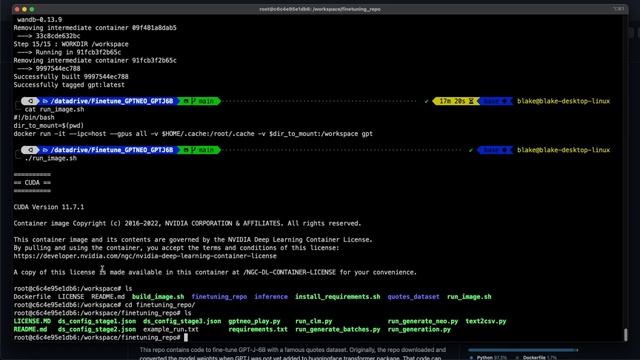The width and height of the screenshot is (640, 360).
Task: Click 'LICENSE.MD' file entry
Action: click(x=32, y=321)
